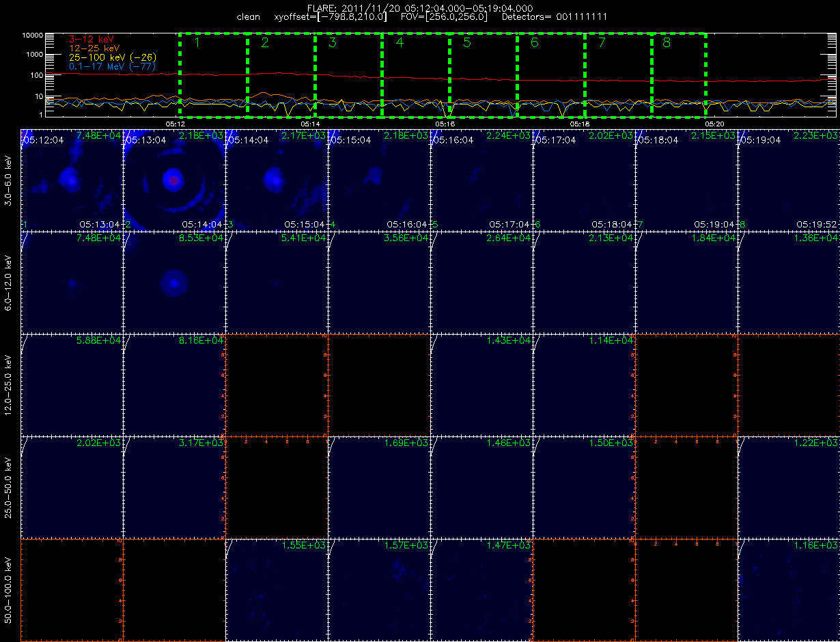Image resolution: width=840 pixels, height=642 pixels.
Task: Open the image labeled 3.56E+04
Action: 379,282
